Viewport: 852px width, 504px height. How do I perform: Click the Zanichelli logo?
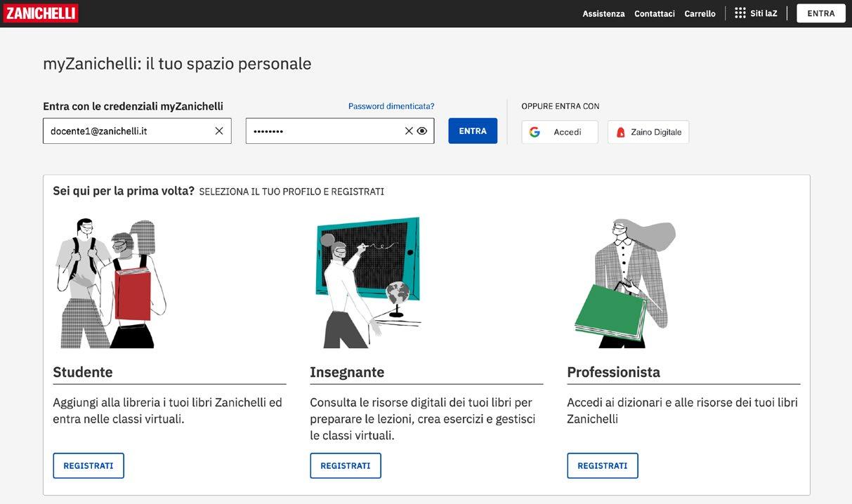tap(41, 13)
